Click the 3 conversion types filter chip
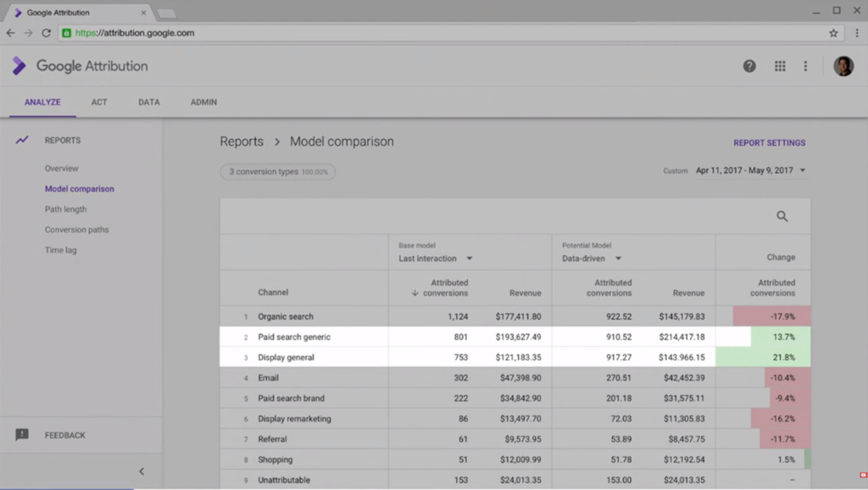This screenshot has width=868, height=490. [278, 171]
